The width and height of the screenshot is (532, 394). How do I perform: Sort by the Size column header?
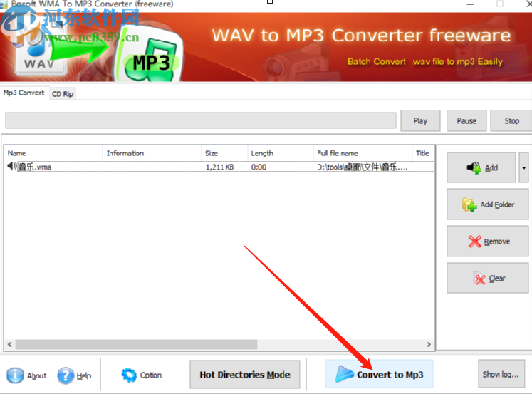tap(224, 153)
